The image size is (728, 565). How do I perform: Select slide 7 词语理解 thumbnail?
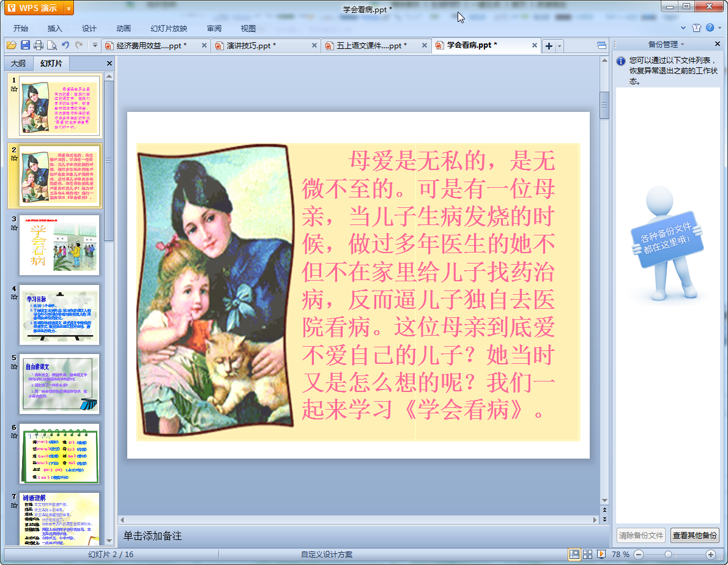tap(59, 519)
